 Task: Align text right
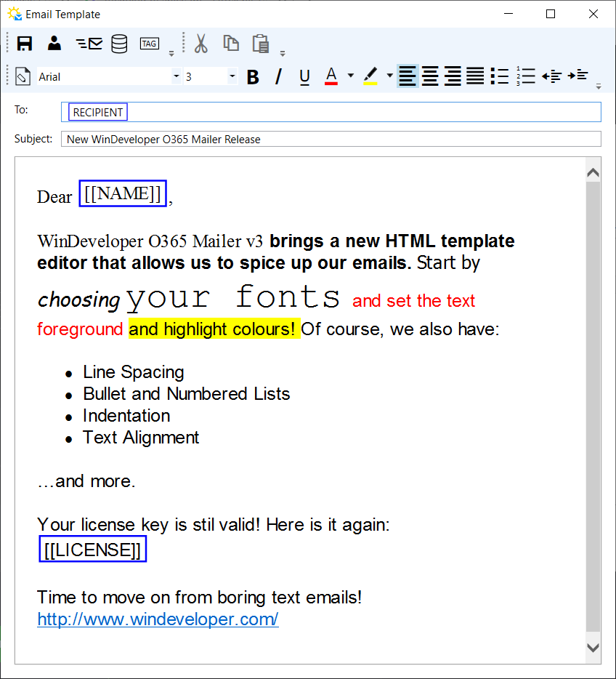click(453, 76)
